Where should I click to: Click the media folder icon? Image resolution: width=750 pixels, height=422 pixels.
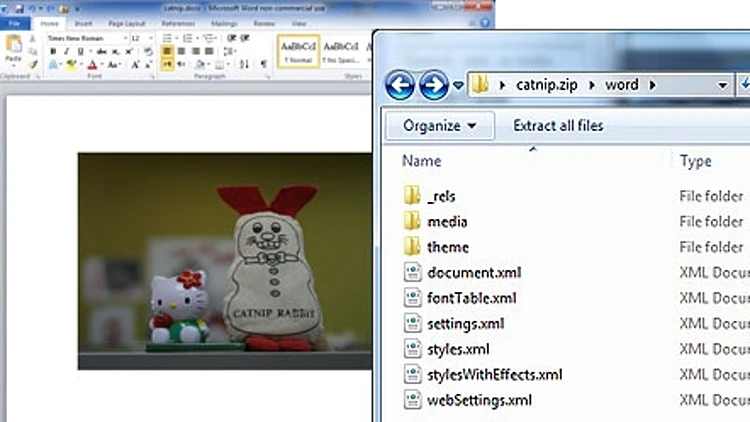(x=412, y=221)
